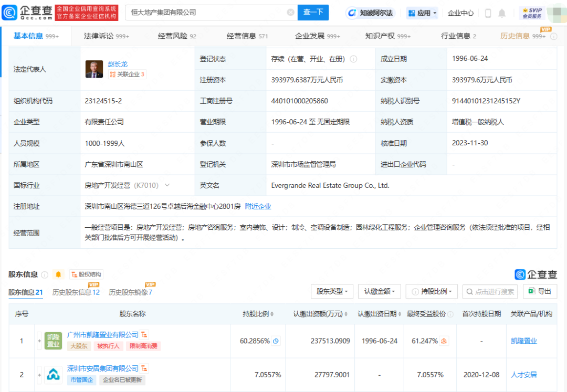Open 凯隆置业 related product link
This screenshot has height=392, width=567.
pyautogui.click(x=523, y=341)
